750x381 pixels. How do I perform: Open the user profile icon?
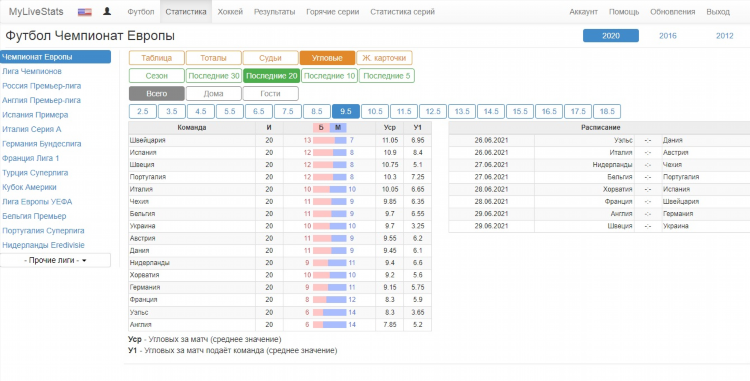click(107, 11)
